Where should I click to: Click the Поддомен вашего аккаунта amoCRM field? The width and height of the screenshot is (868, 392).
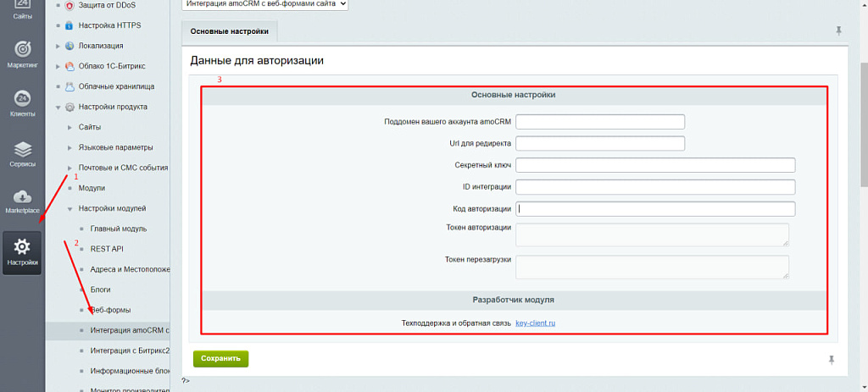[x=599, y=122]
